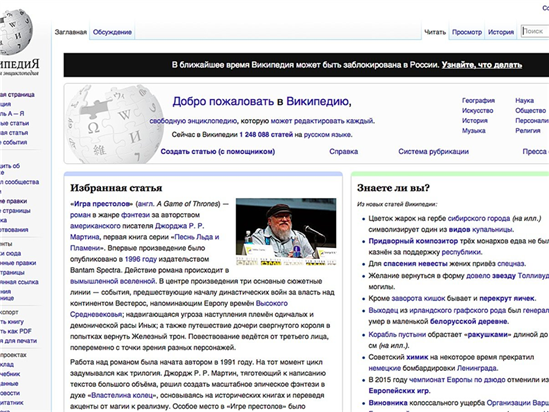Open the «Игра престолов» article link
Screen dimensions: 549x412
point(102,204)
